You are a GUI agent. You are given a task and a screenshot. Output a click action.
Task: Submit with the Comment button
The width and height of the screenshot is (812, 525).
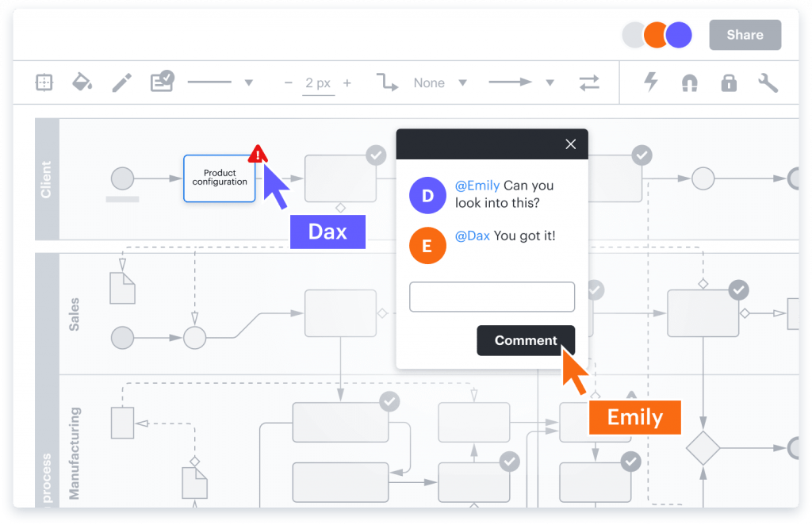(526, 339)
